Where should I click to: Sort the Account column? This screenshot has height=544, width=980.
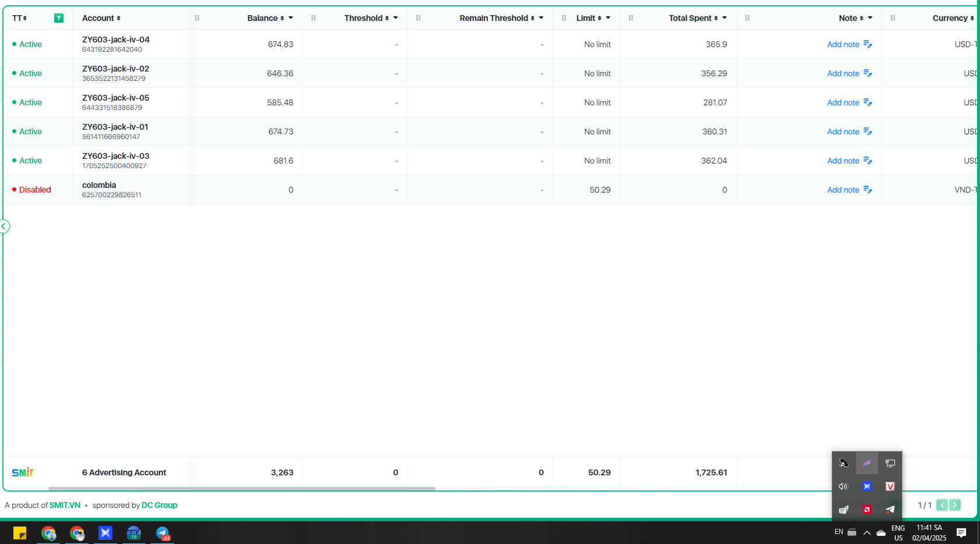click(119, 18)
